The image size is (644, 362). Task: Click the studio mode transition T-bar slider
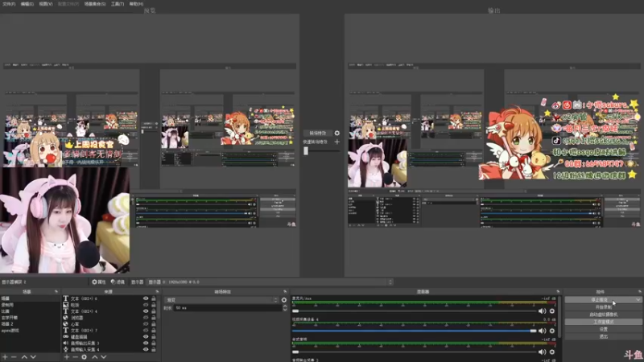coord(321,150)
